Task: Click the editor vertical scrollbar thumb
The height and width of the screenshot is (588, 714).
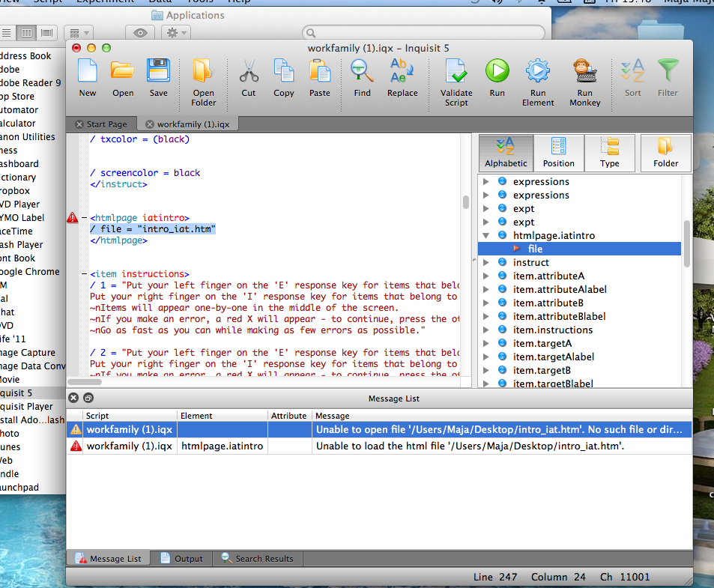Action: click(x=466, y=202)
